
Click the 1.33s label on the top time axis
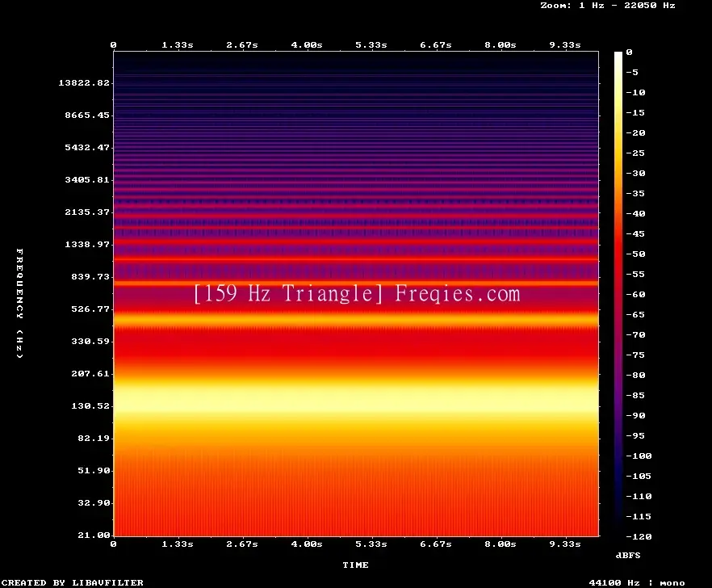tap(178, 45)
